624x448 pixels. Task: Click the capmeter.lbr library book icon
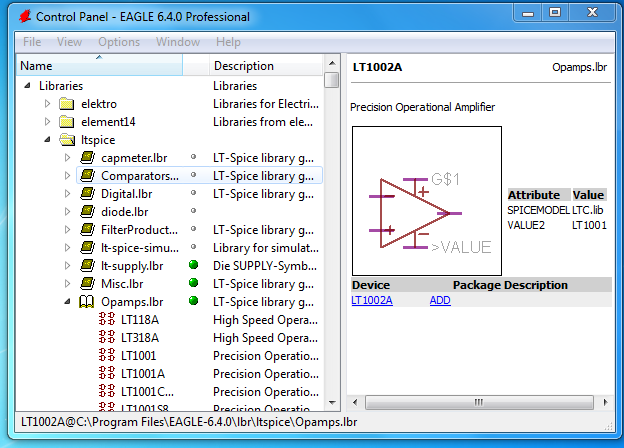point(87,158)
